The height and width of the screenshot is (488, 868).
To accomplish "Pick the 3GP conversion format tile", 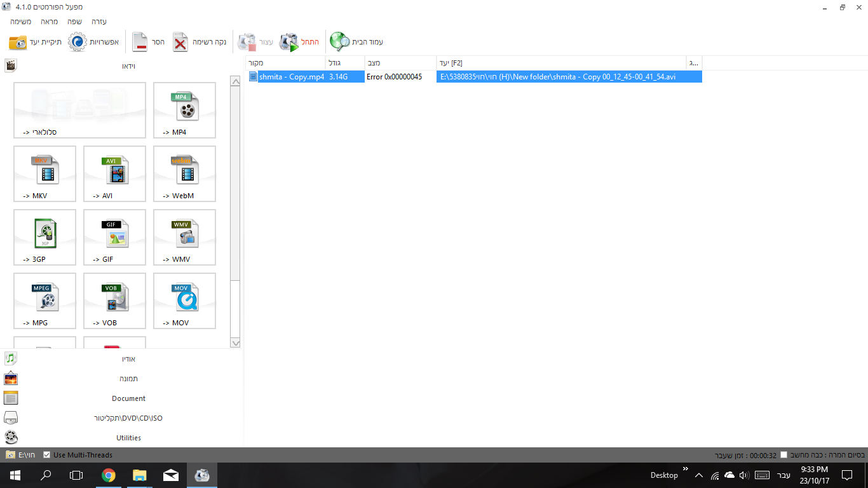I will point(44,237).
